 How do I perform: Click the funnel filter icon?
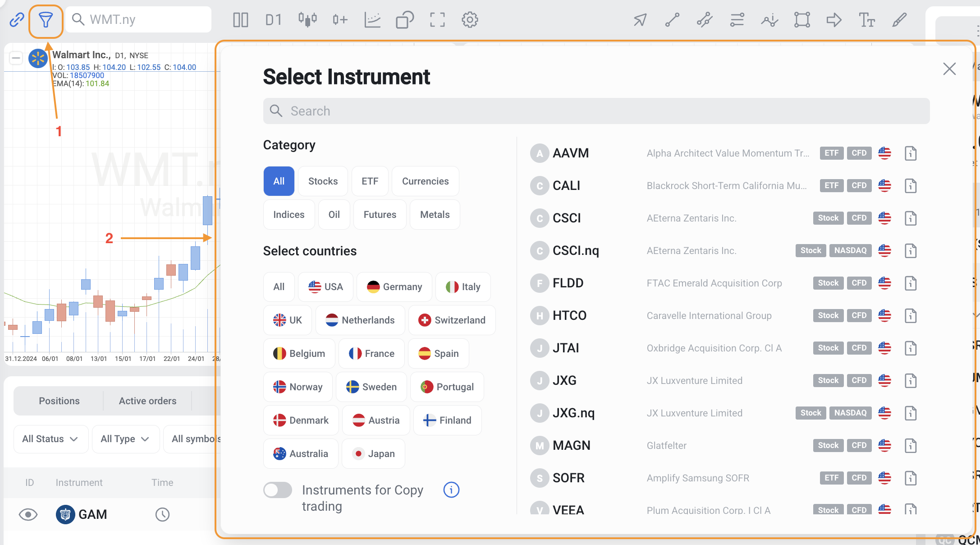[46, 20]
